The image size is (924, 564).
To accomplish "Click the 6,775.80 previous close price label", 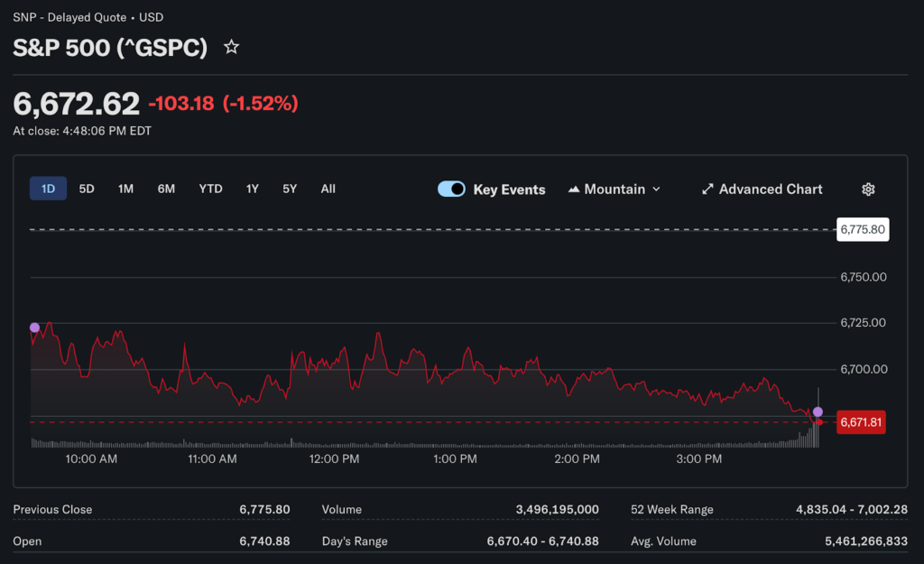I will click(863, 230).
